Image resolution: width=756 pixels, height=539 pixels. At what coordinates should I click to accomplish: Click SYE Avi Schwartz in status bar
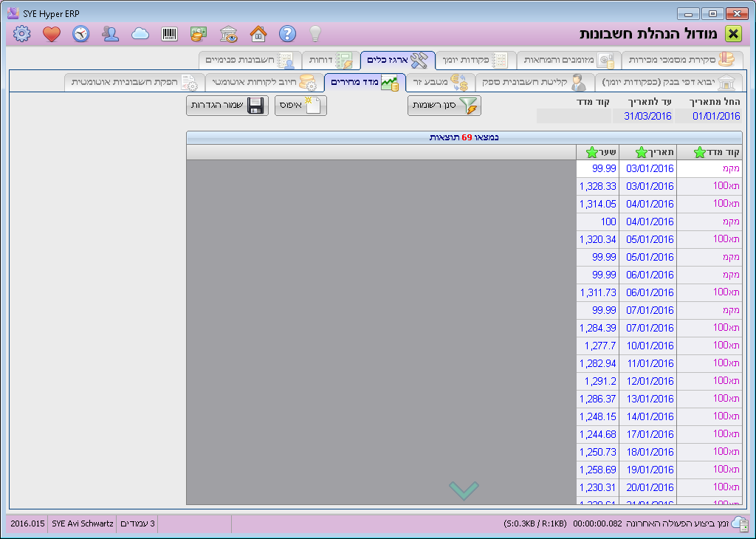click(83, 523)
